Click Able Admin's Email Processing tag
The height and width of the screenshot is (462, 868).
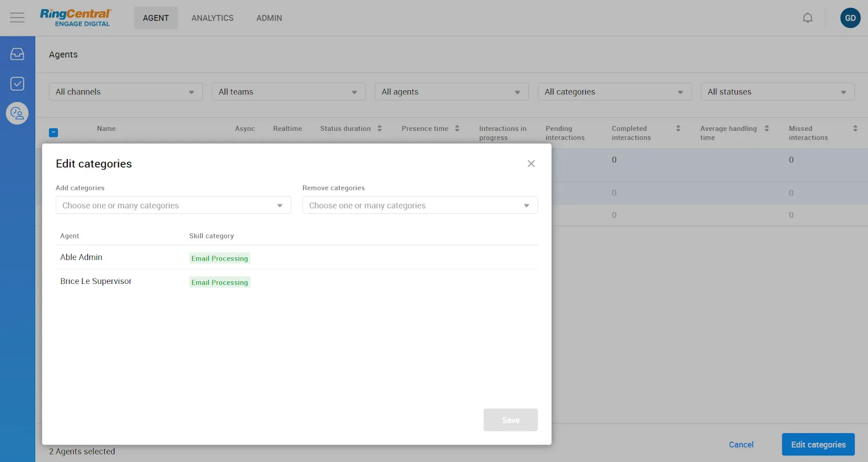[220, 258]
